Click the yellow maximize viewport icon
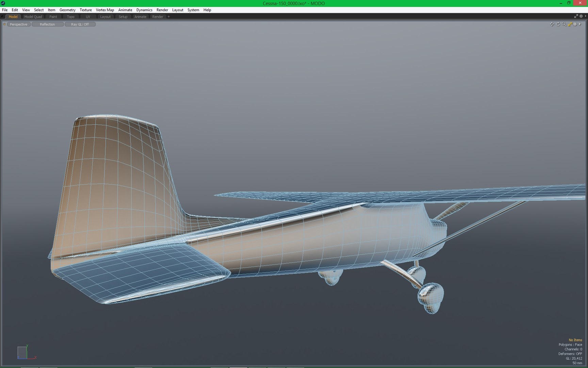This screenshot has width=588, height=368. [x=570, y=24]
